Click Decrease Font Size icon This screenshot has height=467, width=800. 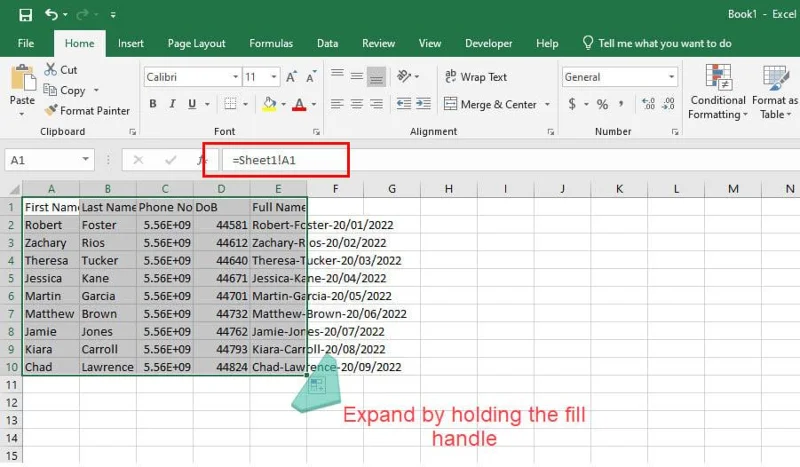click(311, 77)
